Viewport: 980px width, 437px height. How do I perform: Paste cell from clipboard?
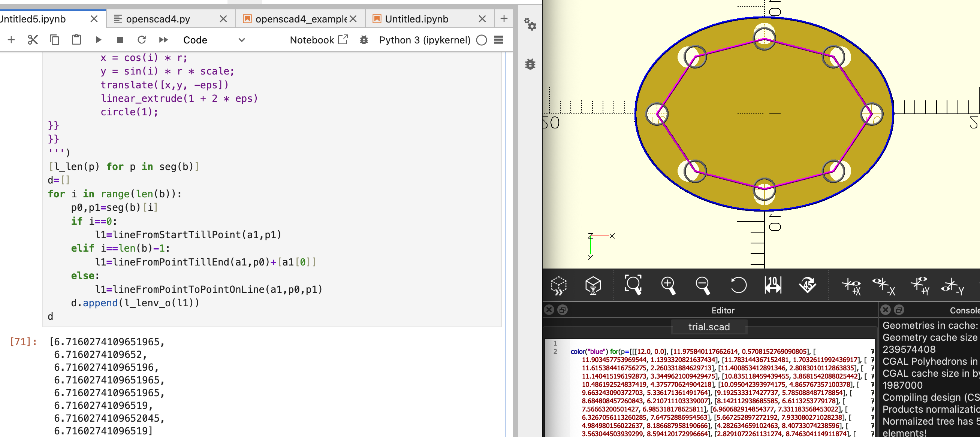pos(76,40)
